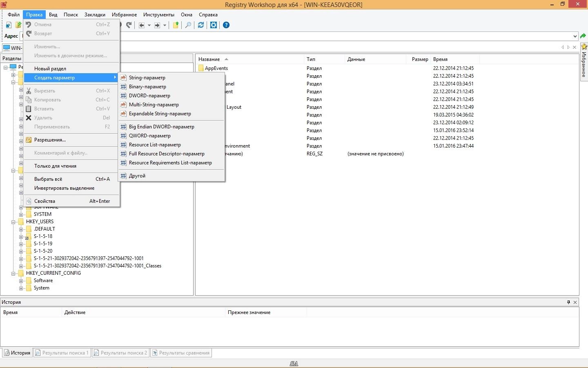Open the back history dropdown arrow
This screenshot has width=588, height=368.
point(149,25)
